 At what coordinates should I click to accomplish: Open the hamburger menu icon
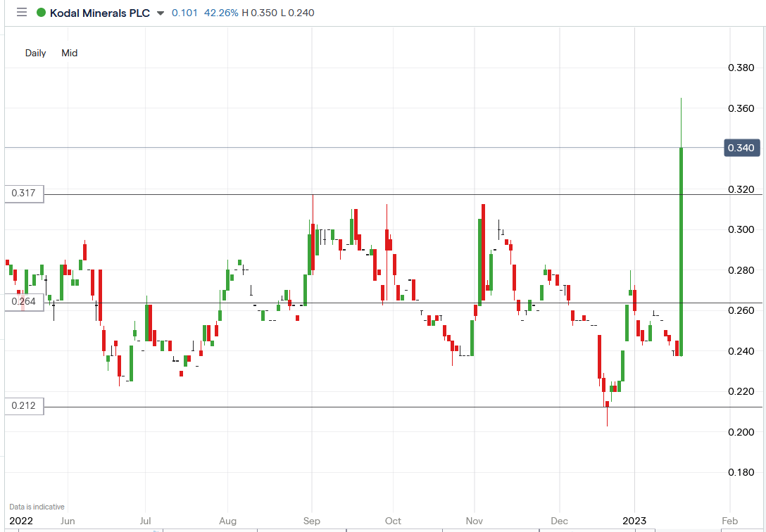pos(22,12)
